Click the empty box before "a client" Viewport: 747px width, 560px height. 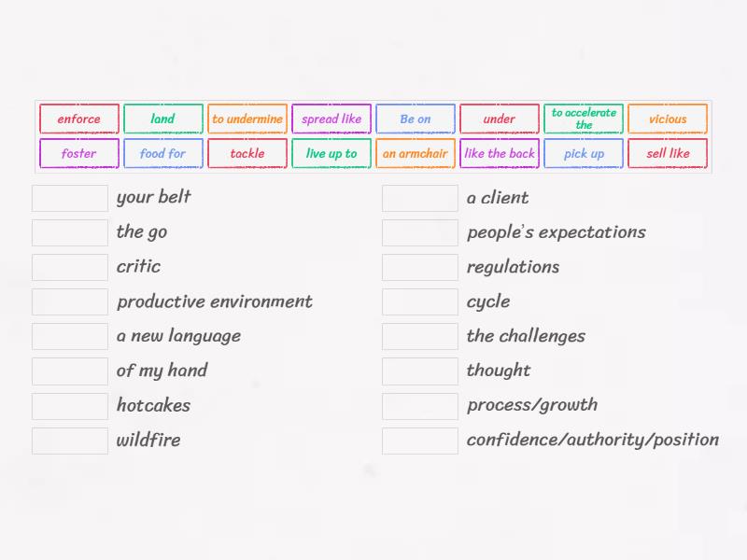(419, 198)
